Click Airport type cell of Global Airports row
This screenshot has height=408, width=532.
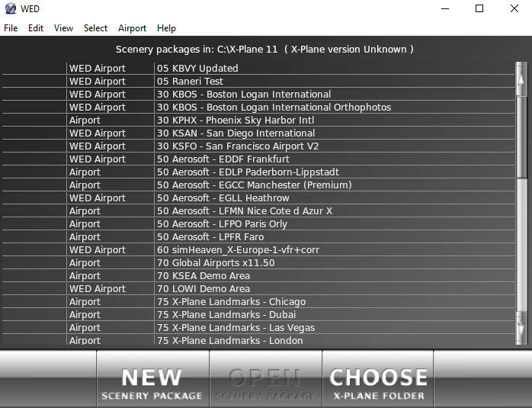point(111,263)
